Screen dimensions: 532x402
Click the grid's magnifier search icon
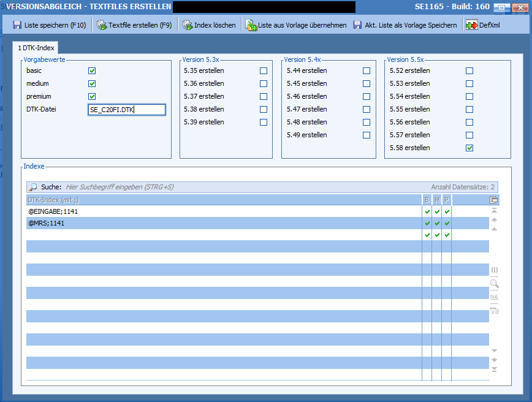click(494, 284)
